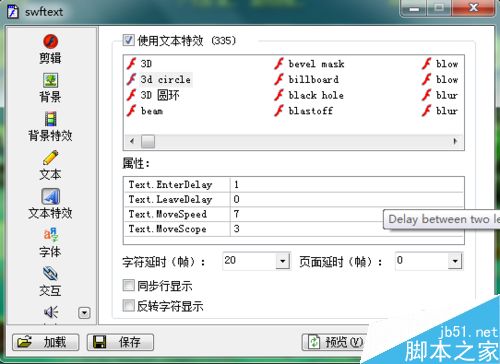This screenshot has height=364, width=500.
Task: Open the 字体 font section icon
Action: pos(51,235)
